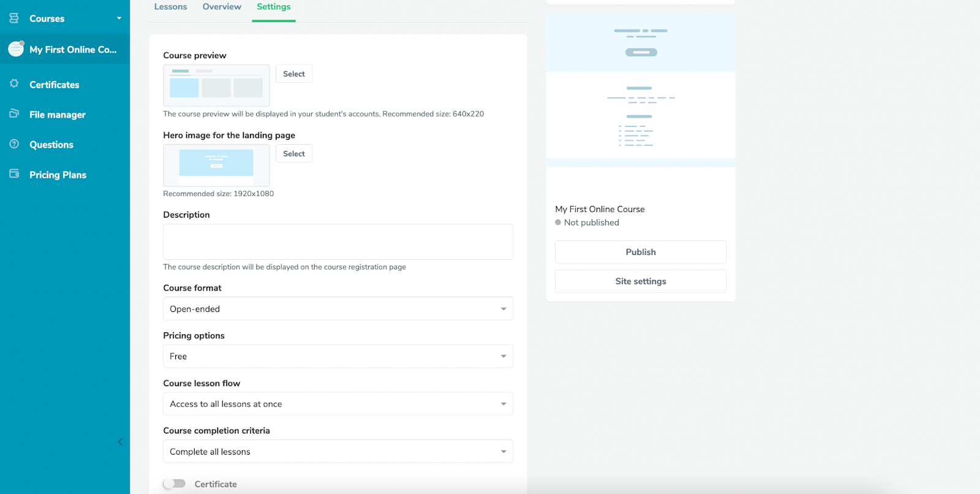The image size is (980, 494).
Task: Click the Pricing Plans wallet icon
Action: 14,173
